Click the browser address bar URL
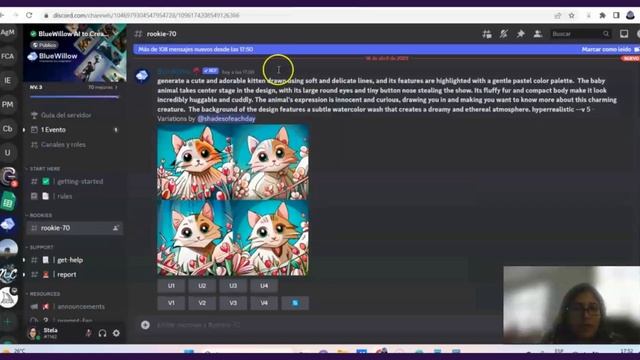This screenshot has width=640, height=360. [x=146, y=16]
